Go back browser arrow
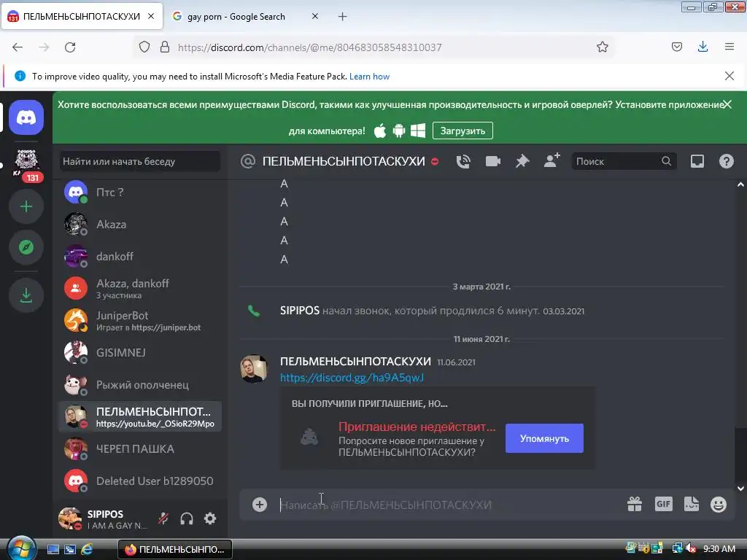747x560 pixels. [x=18, y=47]
